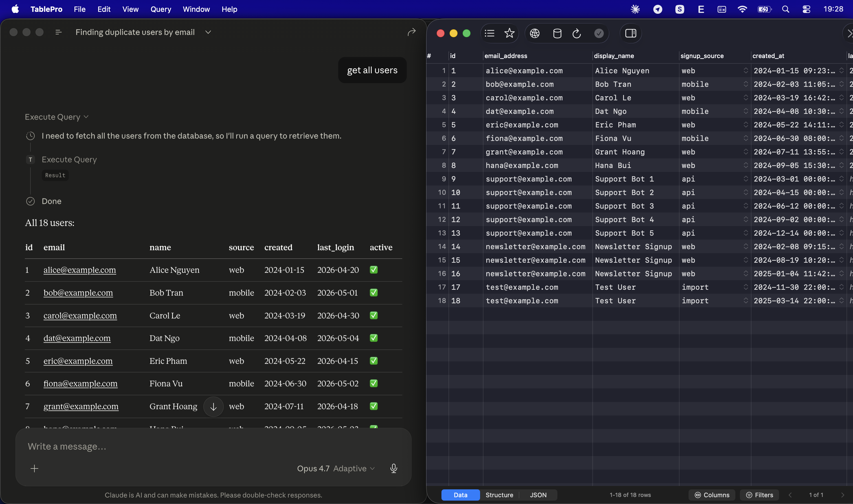Open the Window menu

click(x=196, y=9)
